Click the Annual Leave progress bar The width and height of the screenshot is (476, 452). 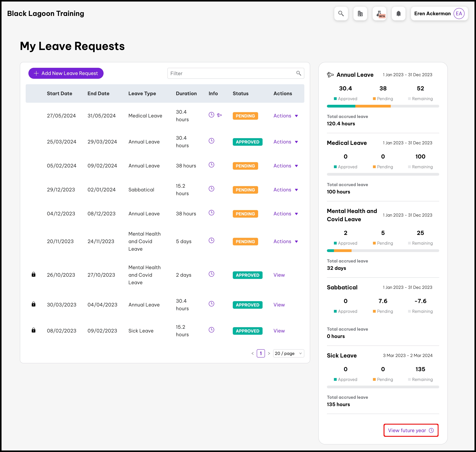tap(383, 106)
